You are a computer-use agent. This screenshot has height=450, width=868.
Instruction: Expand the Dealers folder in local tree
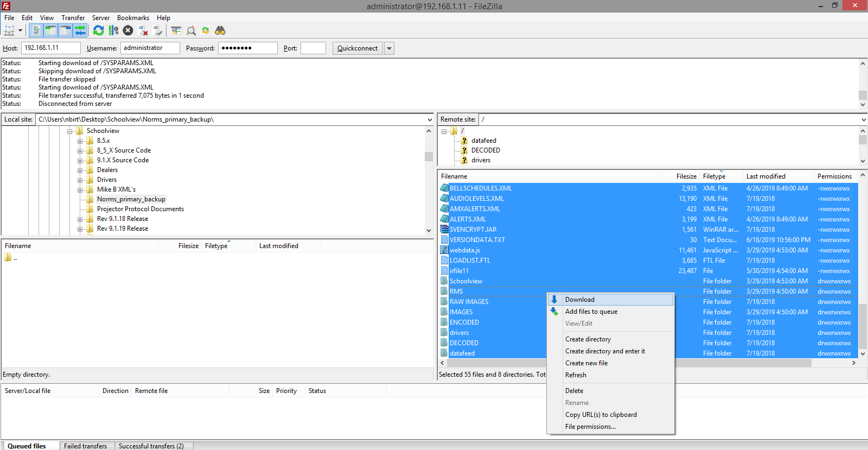pos(80,170)
